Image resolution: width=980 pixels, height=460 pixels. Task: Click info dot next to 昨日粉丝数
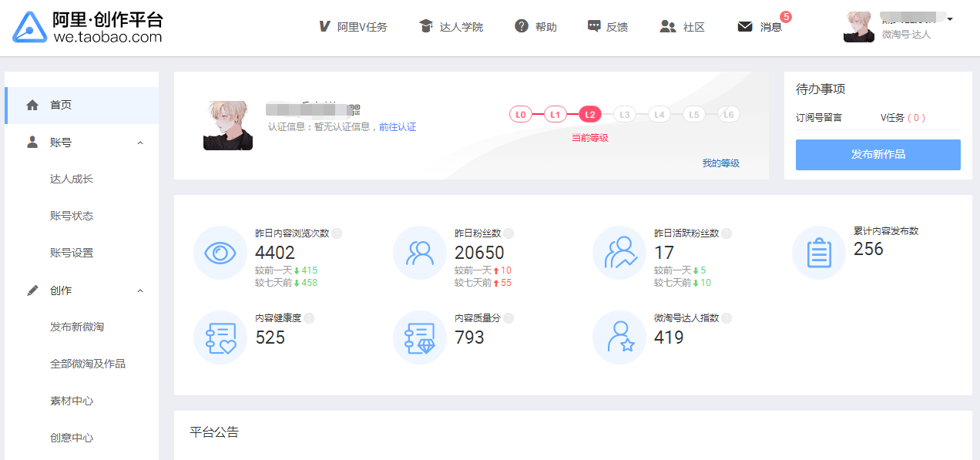pos(508,233)
